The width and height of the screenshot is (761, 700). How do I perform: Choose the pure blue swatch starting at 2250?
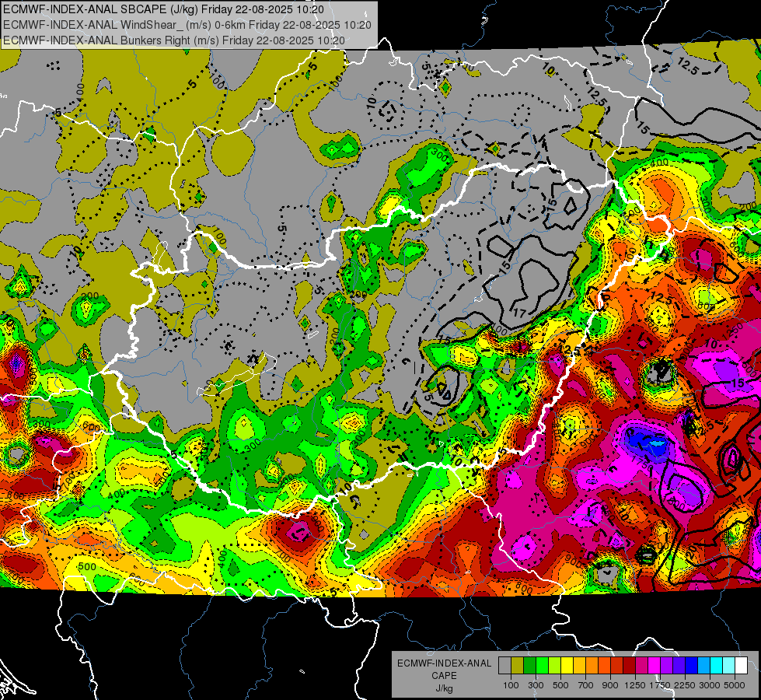click(x=692, y=665)
